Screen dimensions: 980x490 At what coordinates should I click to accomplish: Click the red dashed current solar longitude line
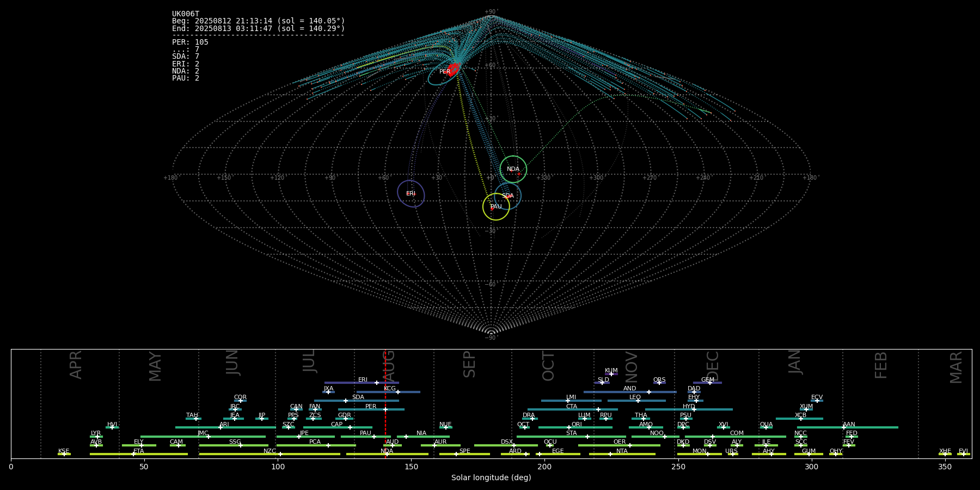(385, 403)
